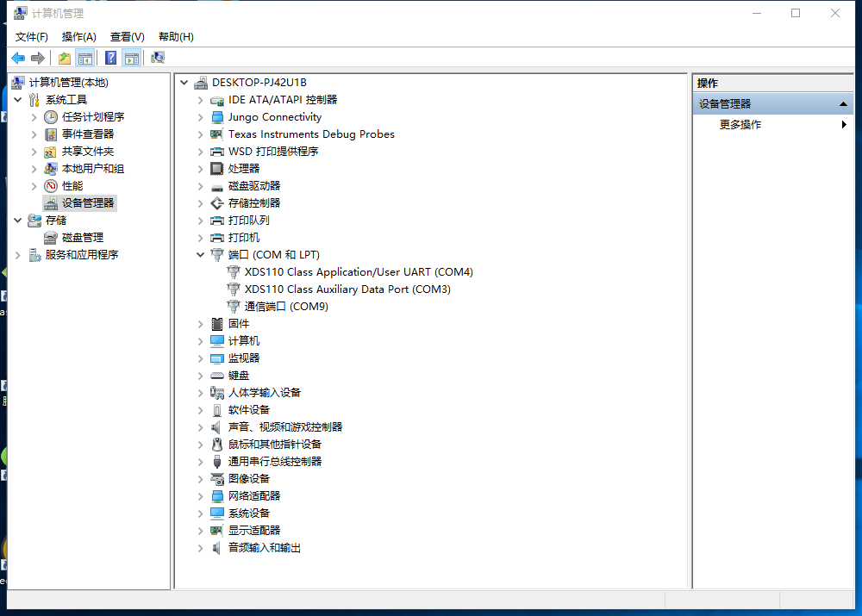Image resolution: width=862 pixels, height=616 pixels.
Task: Collapse the 端口 (COM 和 LPT) node
Action: pyautogui.click(x=201, y=254)
